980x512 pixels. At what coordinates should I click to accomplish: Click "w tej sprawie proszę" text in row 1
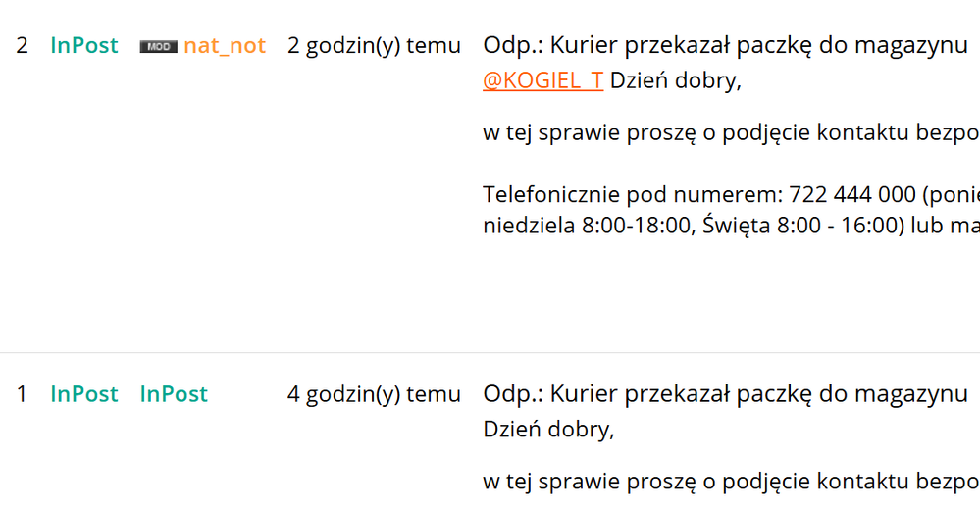coord(590,482)
